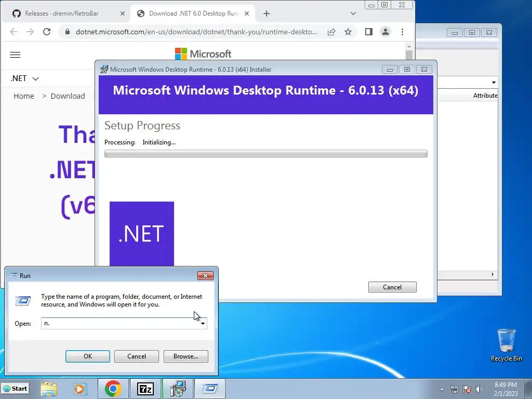Open the Chrome tab search chevron
Image resolution: width=532 pixels, height=399 pixels.
click(353, 14)
